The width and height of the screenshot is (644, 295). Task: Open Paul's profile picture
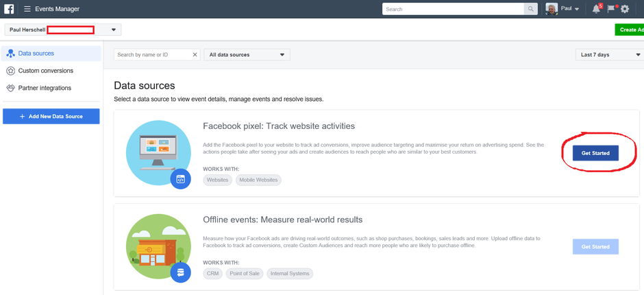click(552, 9)
